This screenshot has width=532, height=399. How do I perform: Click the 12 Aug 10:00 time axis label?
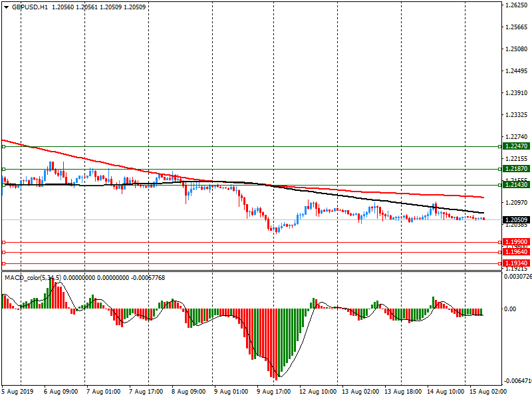pos(318,392)
